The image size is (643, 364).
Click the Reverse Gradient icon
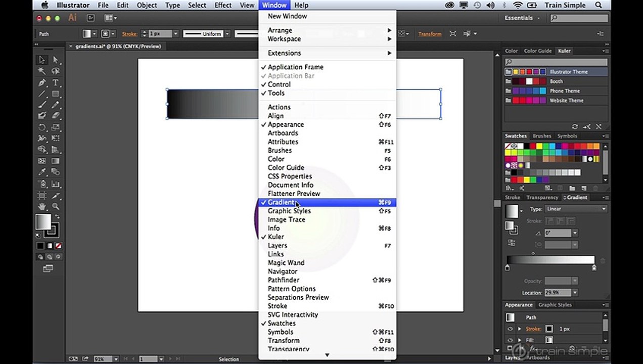point(512,243)
